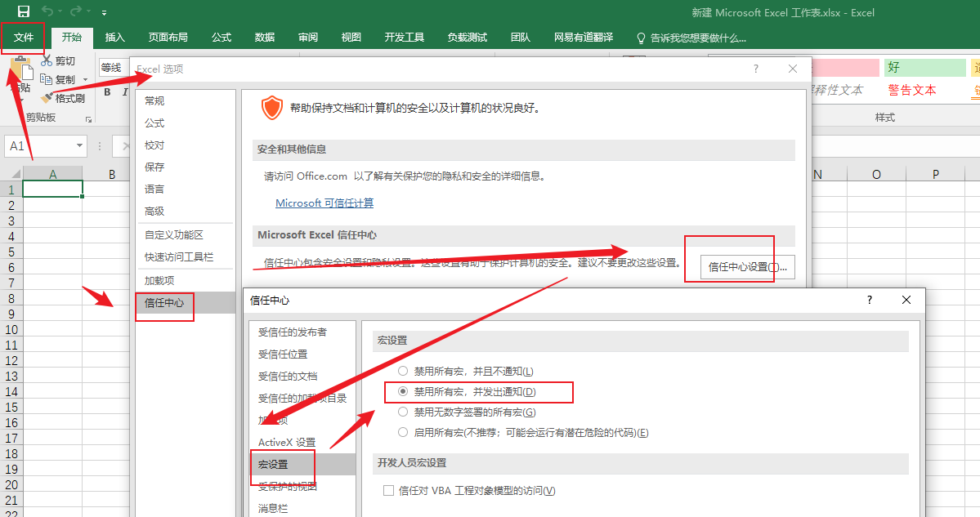
Task: Switch to the 负载测试 ribbon tab
Action: click(468, 38)
